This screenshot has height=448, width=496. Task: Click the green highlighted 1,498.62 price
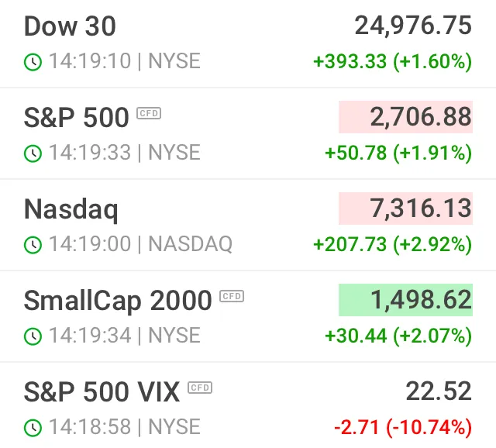coord(405,300)
